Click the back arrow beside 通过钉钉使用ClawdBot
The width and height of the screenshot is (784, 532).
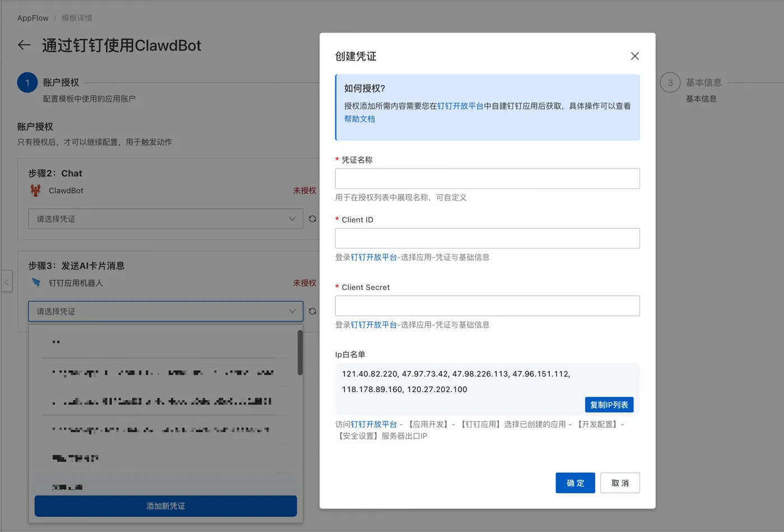tap(24, 45)
